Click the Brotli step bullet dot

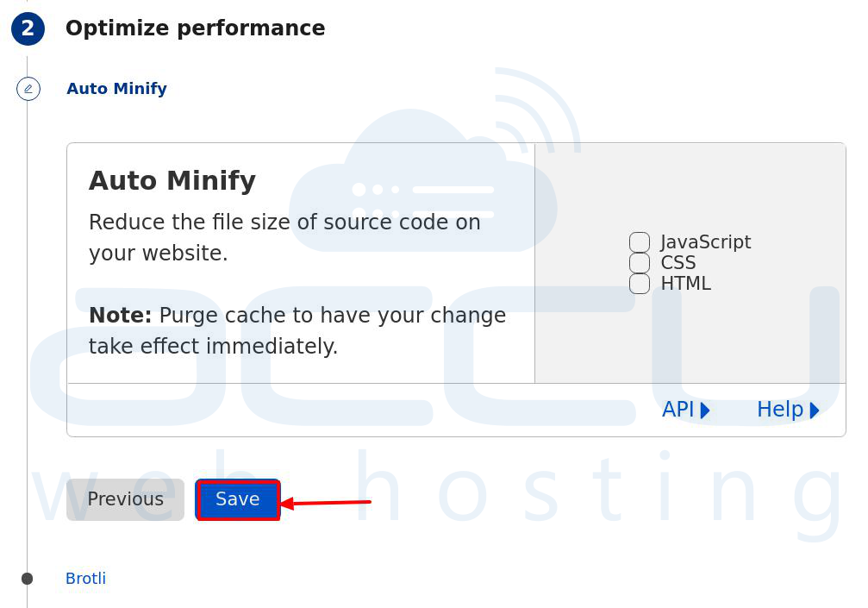point(27,579)
